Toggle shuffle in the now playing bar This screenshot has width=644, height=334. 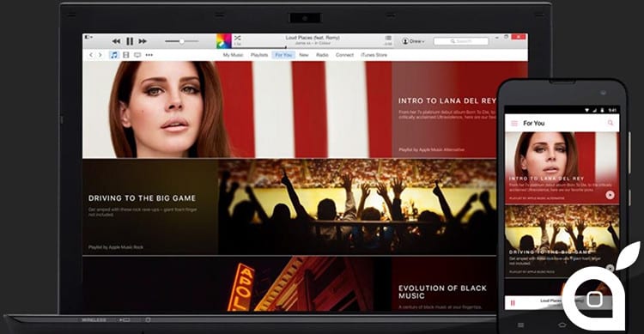point(237,38)
